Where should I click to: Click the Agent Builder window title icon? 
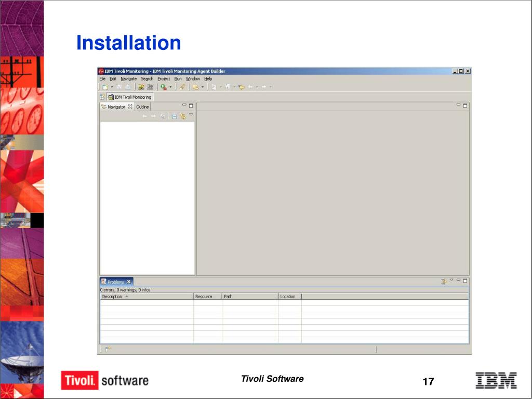point(101,71)
